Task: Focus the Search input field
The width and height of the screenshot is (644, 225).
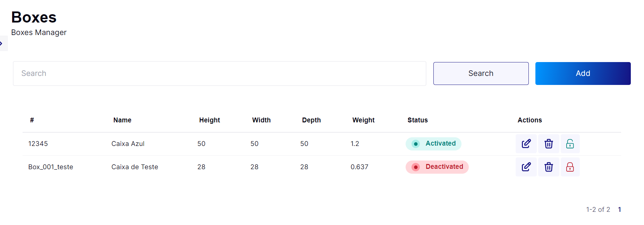Action: pyautogui.click(x=220, y=73)
